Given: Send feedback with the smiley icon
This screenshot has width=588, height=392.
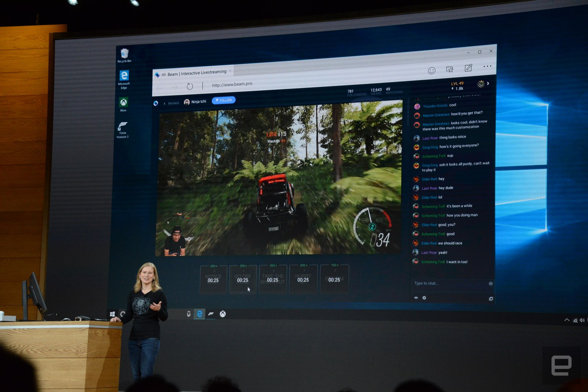Looking at the screenshot, I should click(x=432, y=70).
